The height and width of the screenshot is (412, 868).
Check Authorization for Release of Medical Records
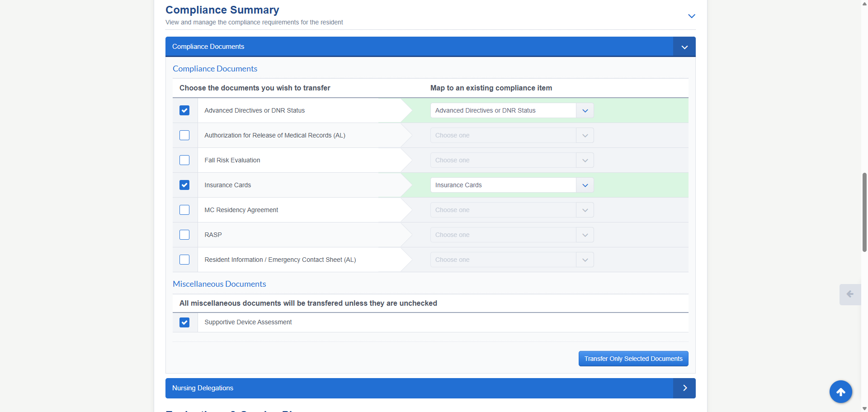click(184, 135)
